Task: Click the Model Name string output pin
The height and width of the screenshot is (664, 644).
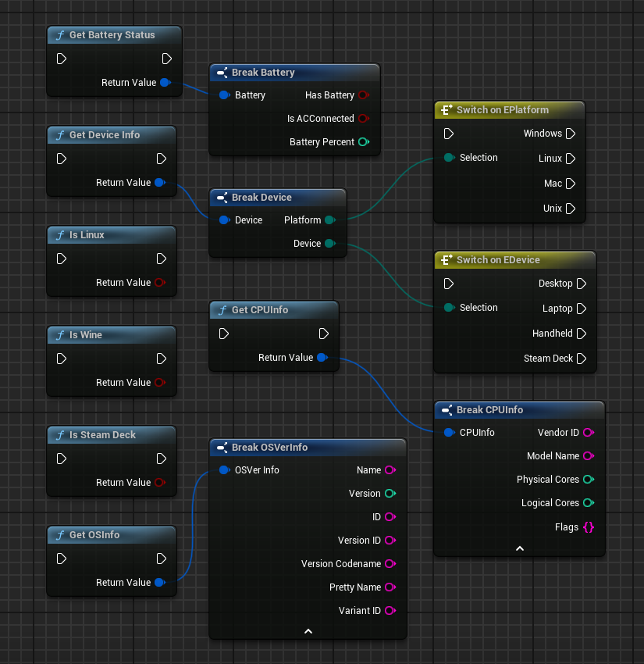Action: click(589, 456)
